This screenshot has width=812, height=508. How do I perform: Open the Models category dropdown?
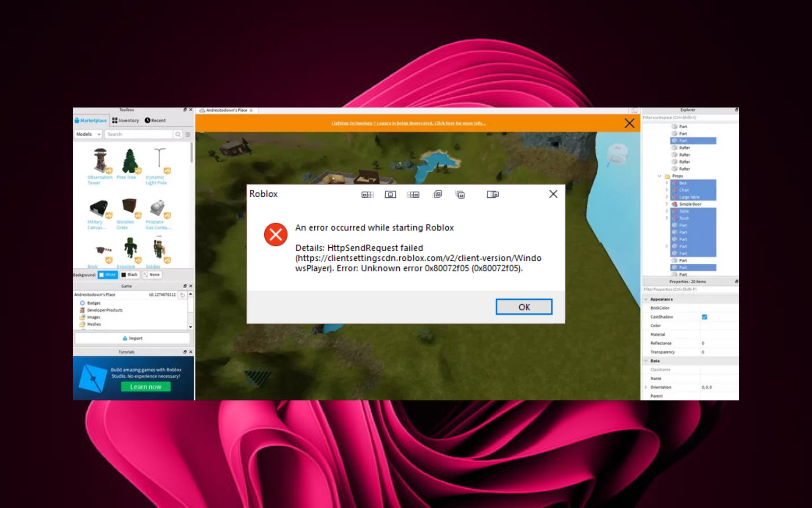(88, 134)
